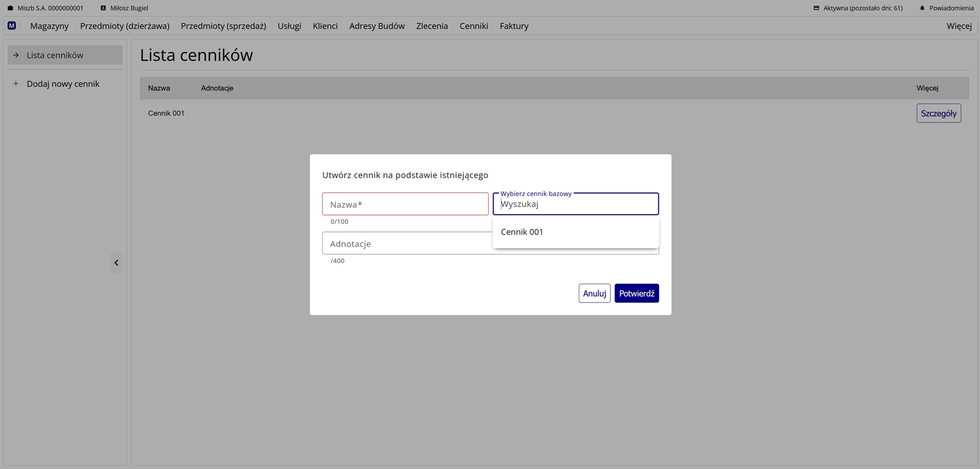Select Cennik 001 from the dropdown list
Image resolution: width=980 pixels, height=469 pixels.
[522, 232]
